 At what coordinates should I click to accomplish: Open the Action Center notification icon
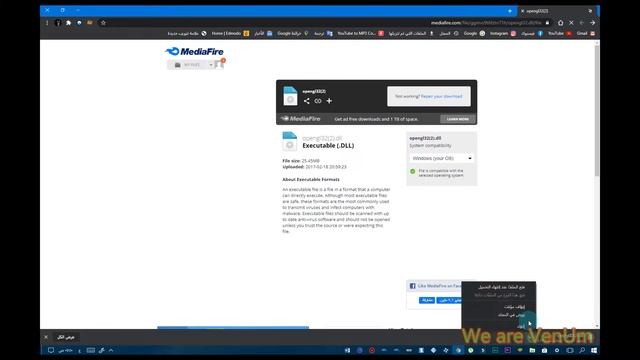(51, 350)
